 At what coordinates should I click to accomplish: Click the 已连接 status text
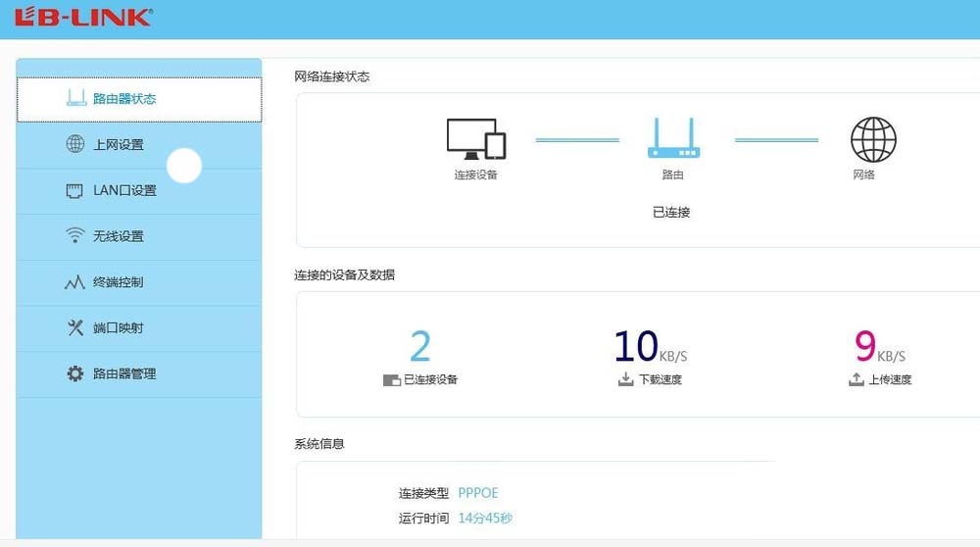pos(671,213)
